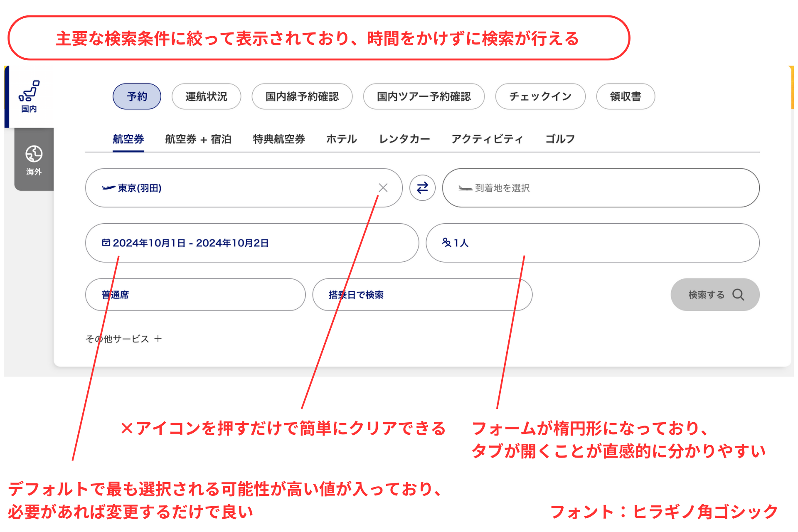798x532 pixels.
Task: Expand その他サービス with plus sign
Action: coord(158,339)
